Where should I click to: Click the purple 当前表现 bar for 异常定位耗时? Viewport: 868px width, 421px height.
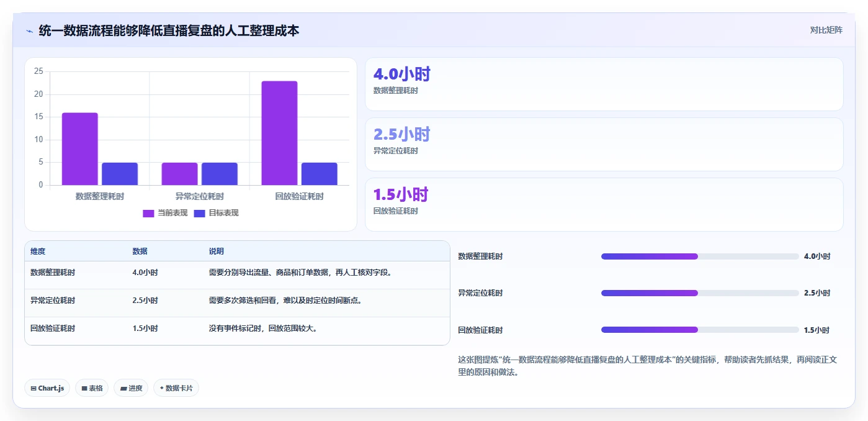click(x=179, y=174)
